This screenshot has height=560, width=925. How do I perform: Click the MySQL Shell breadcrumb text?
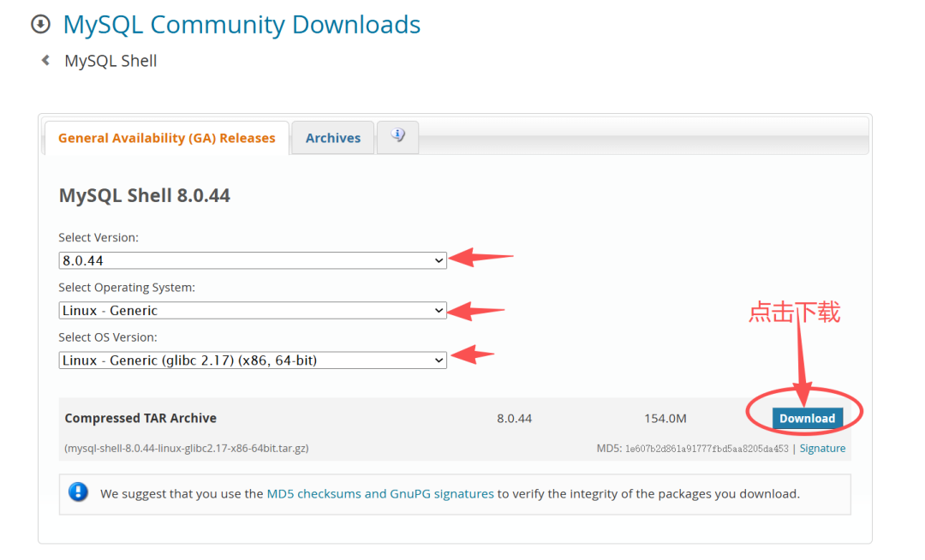click(x=110, y=60)
